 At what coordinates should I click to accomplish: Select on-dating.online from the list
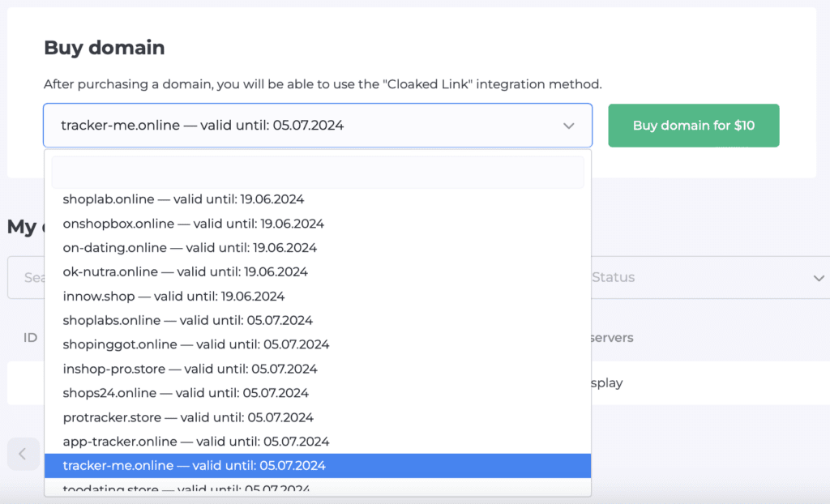pyautogui.click(x=188, y=247)
